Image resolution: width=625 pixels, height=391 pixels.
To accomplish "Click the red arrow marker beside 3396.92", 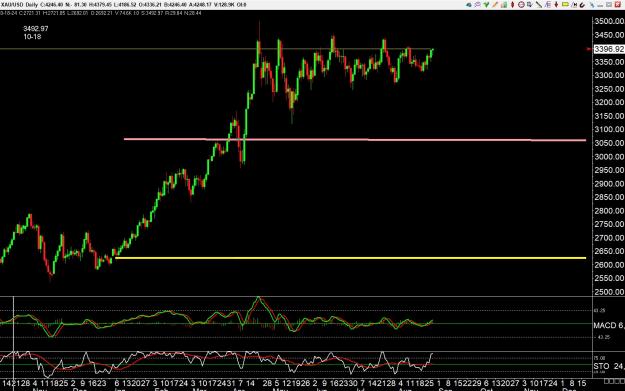I will tap(589, 49).
